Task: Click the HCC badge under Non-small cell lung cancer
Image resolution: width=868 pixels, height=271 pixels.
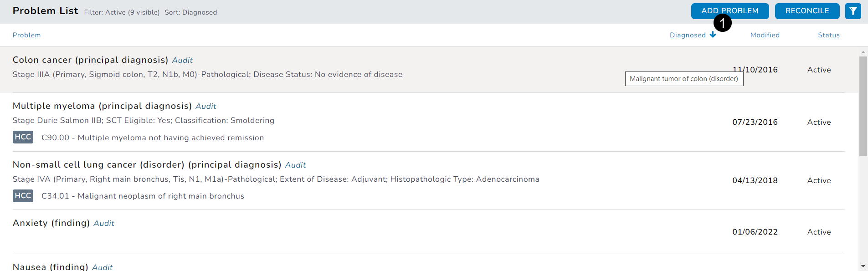Action: tap(23, 196)
